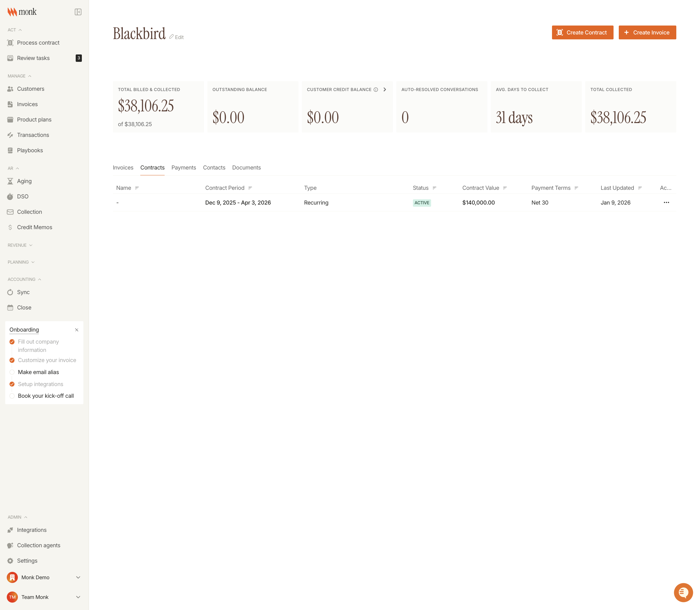Image resolution: width=700 pixels, height=610 pixels.
Task: Open the chat support bubble icon
Action: click(684, 592)
